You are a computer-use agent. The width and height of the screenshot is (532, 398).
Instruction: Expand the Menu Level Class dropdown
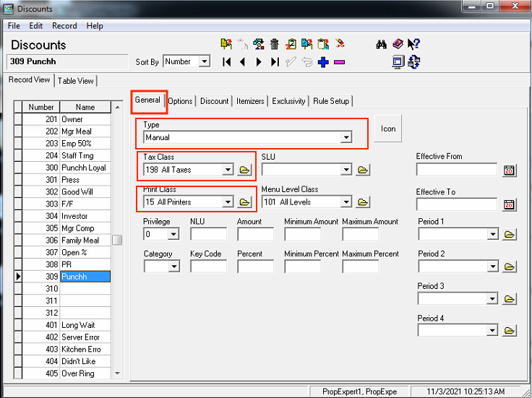(346, 202)
